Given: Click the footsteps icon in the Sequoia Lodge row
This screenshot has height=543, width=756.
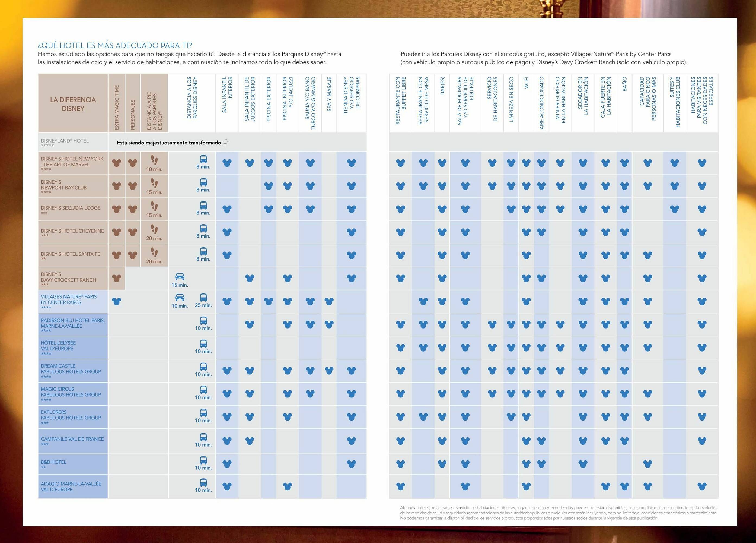Looking at the screenshot, I should point(154,206).
